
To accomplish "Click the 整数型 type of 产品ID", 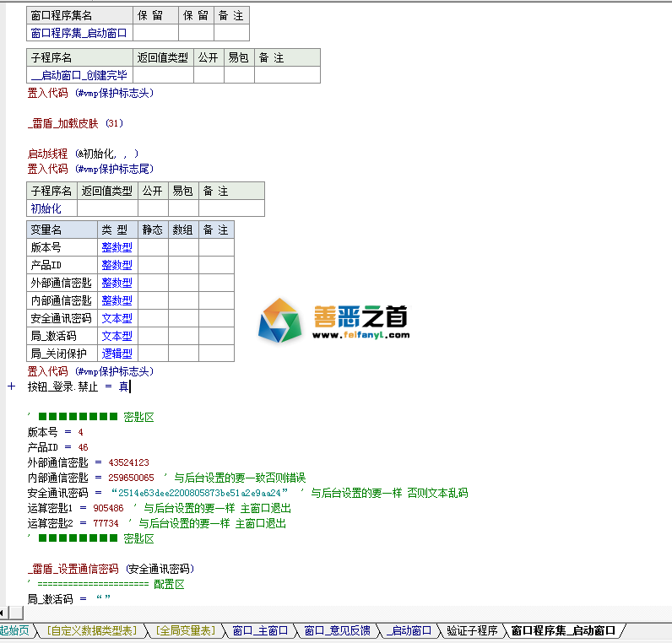I will [x=117, y=265].
